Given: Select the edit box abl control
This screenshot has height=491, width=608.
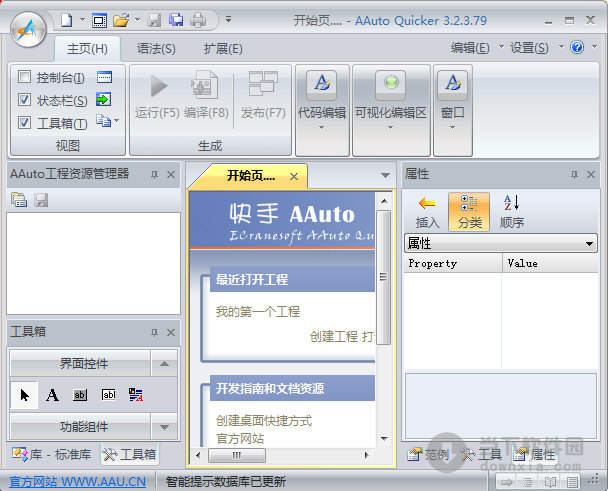Looking at the screenshot, I should pyautogui.click(x=109, y=395).
